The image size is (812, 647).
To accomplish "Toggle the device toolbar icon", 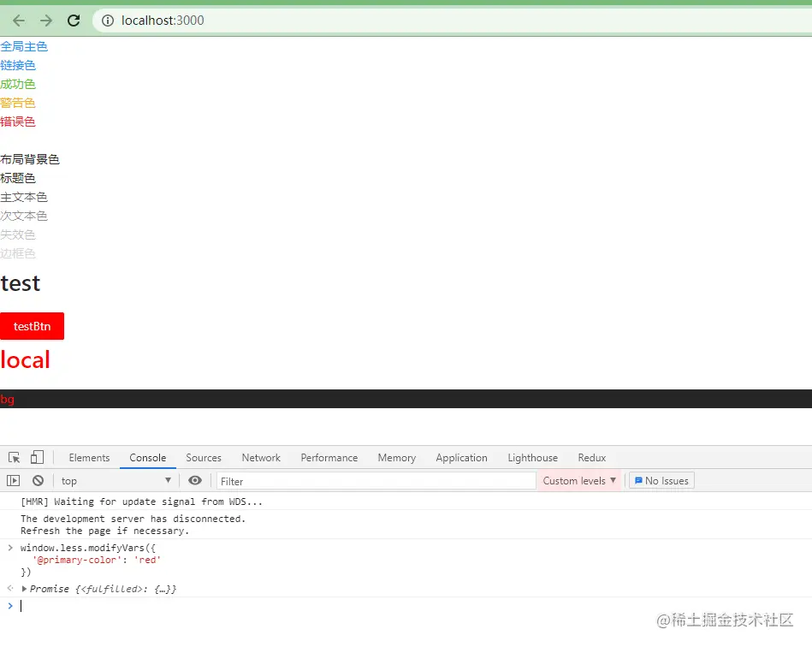I will [37, 457].
